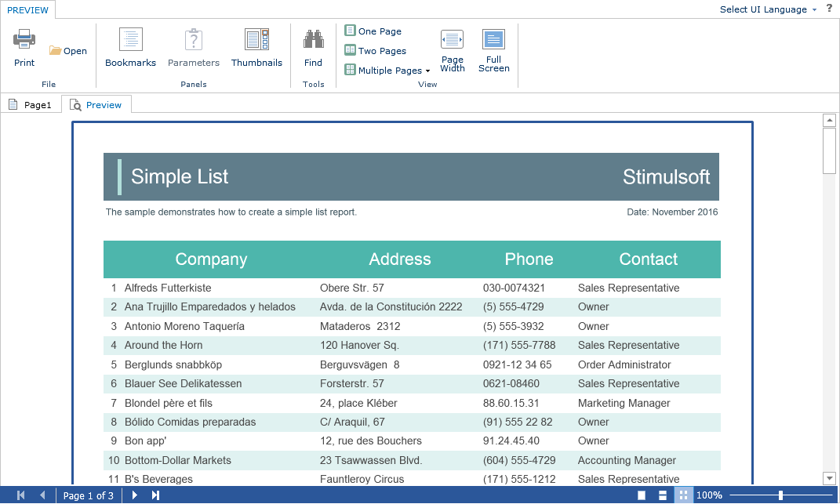The height and width of the screenshot is (504, 840).
Task: Show the Bookmarks panel
Action: tap(130, 48)
